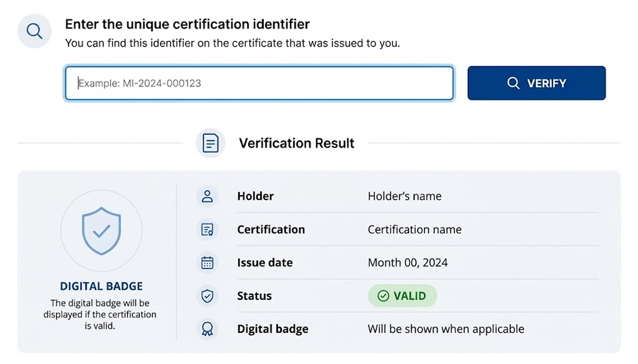Click the document icon next to Verification Result
638x364 pixels.
click(x=211, y=143)
